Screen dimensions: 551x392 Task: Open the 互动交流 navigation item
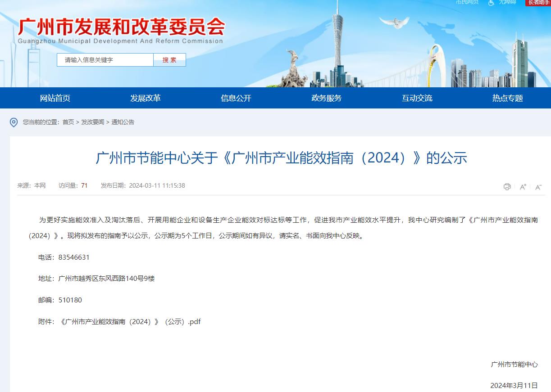click(417, 98)
